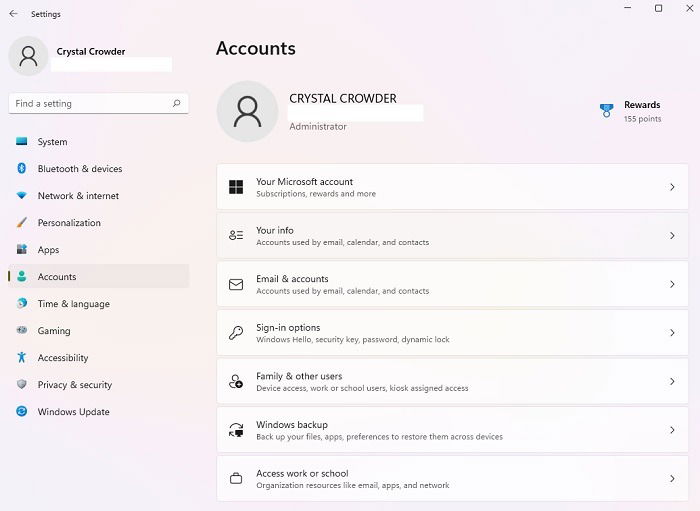Minimize the Settings window
The image size is (700, 511).
[x=628, y=8]
